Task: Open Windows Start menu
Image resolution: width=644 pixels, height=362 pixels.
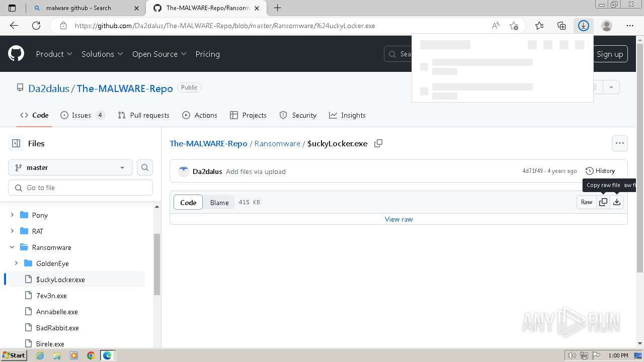Action: [14, 355]
